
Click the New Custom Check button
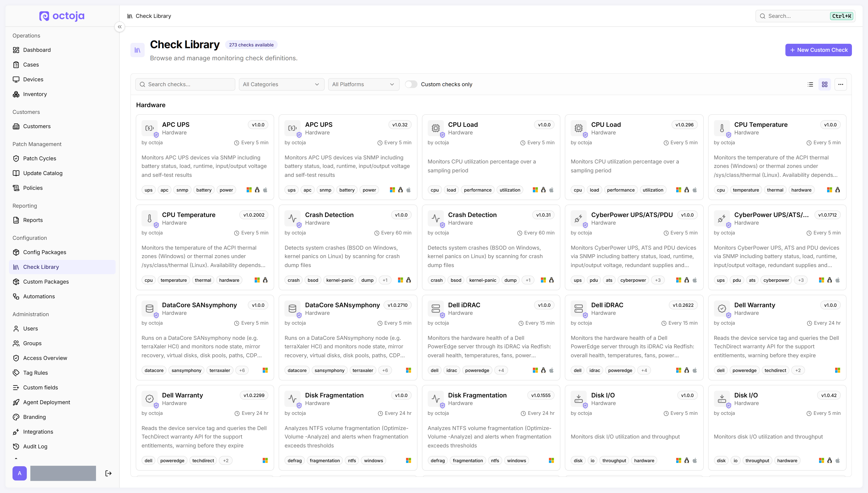pos(819,50)
